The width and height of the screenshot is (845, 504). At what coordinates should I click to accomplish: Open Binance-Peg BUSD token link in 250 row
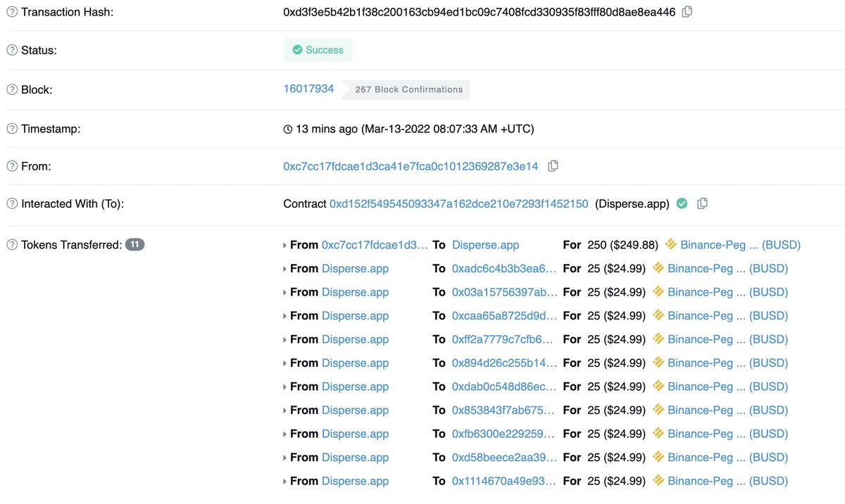coord(741,245)
